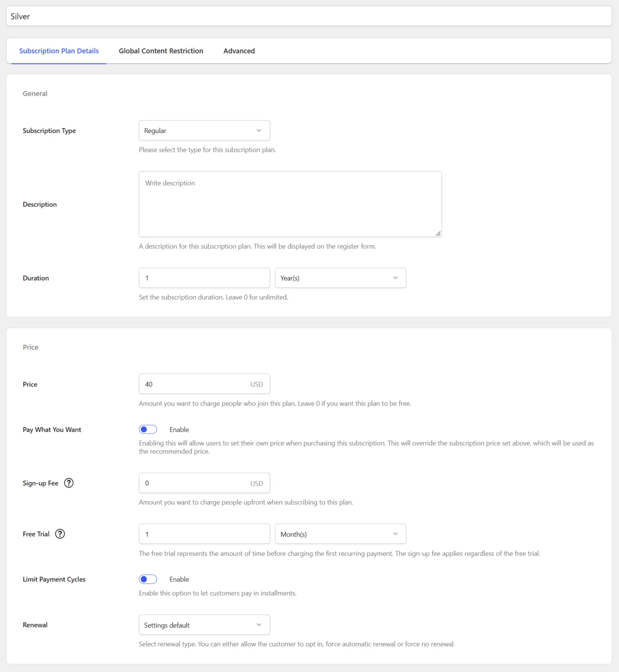The image size is (619, 672).
Task: Click the Duration number field
Action: (204, 278)
